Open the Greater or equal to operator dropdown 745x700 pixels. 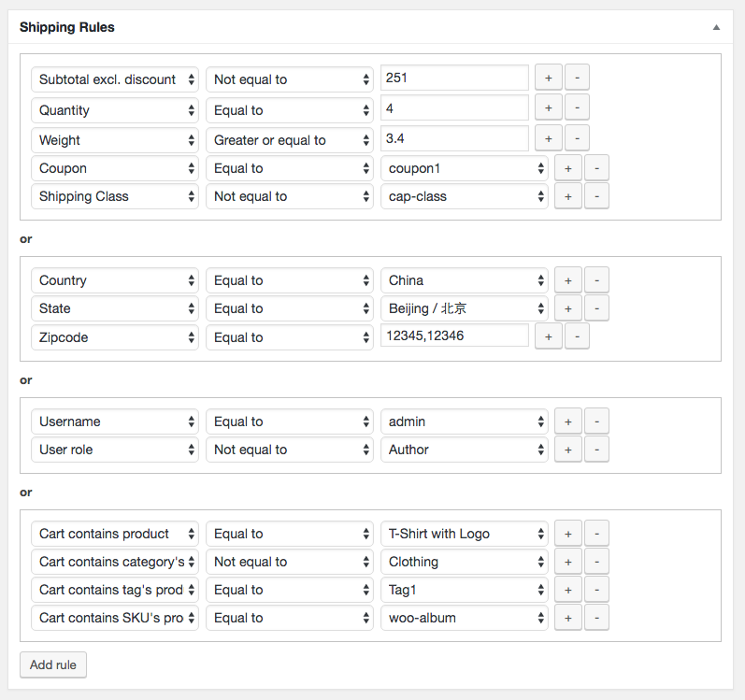(290, 140)
